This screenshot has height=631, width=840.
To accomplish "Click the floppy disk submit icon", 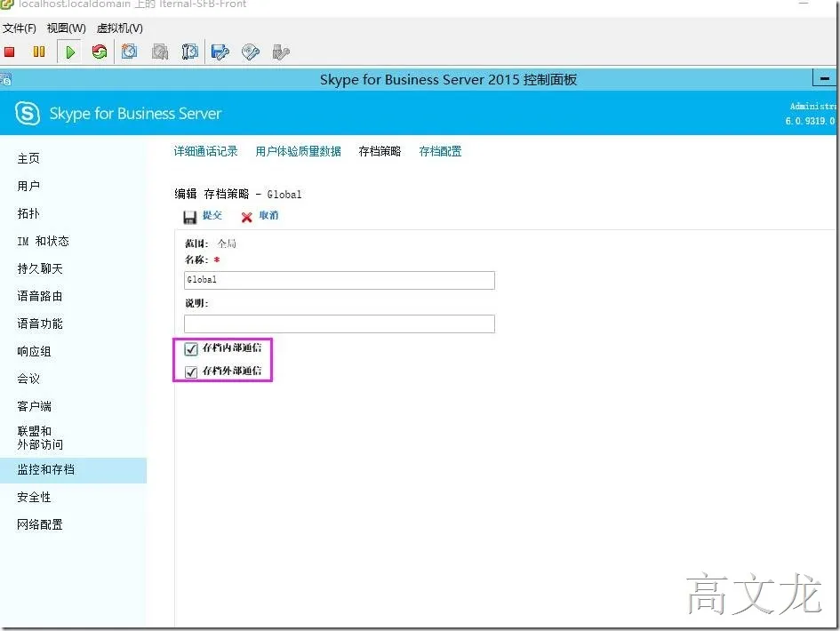I will [x=189, y=216].
